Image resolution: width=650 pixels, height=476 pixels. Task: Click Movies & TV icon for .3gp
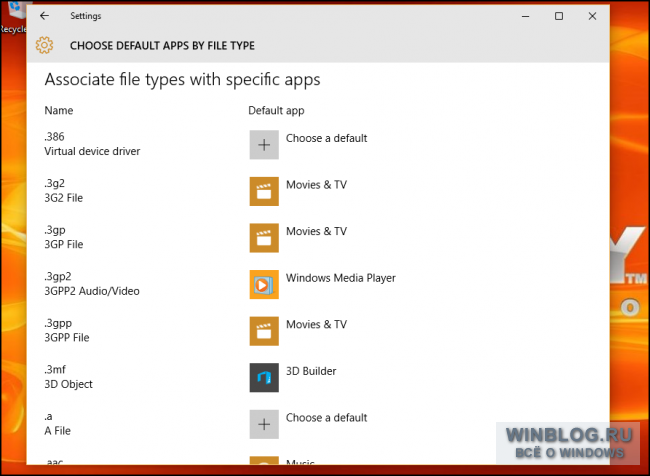(264, 238)
